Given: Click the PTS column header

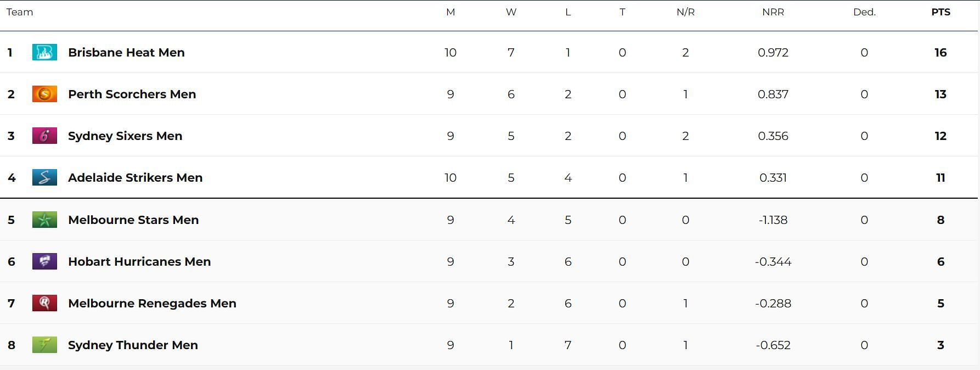Looking at the screenshot, I should tap(940, 12).
